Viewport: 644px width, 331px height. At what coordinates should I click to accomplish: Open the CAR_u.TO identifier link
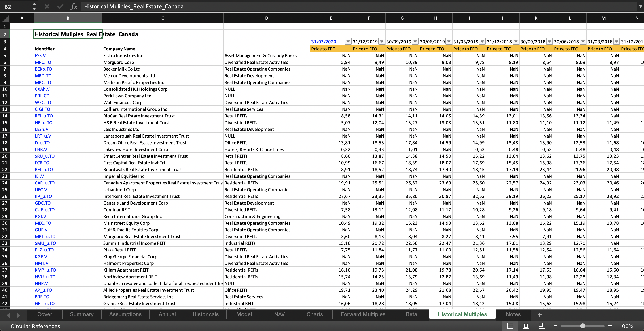click(x=45, y=183)
